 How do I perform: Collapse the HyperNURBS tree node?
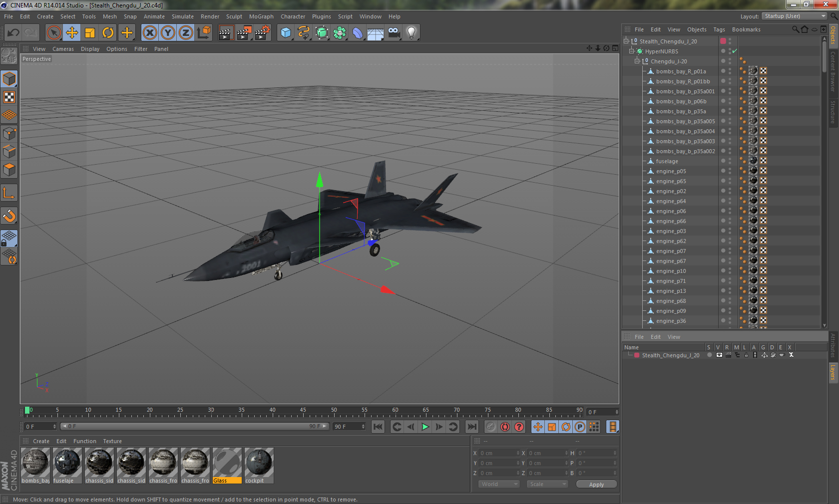[632, 51]
